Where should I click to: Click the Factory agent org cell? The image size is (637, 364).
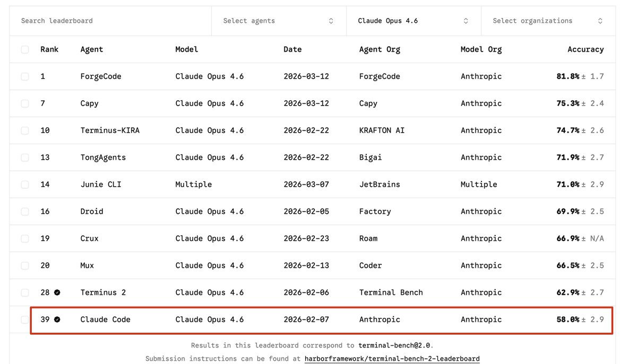point(375,212)
